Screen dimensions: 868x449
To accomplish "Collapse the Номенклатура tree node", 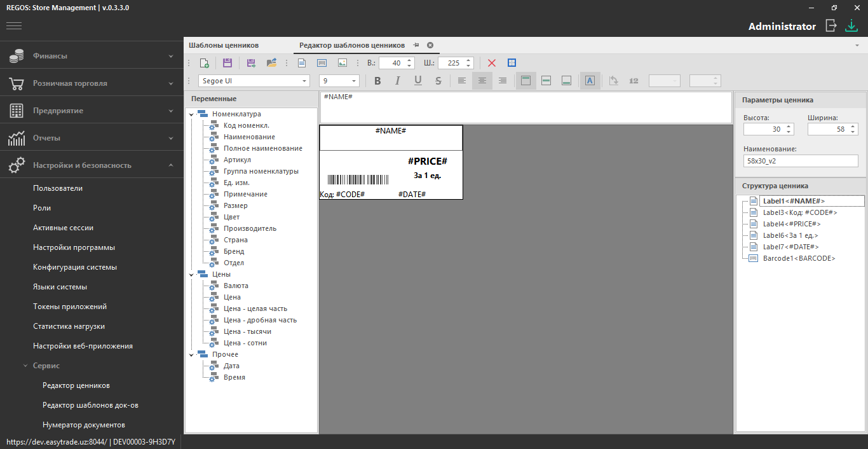I will (x=191, y=114).
